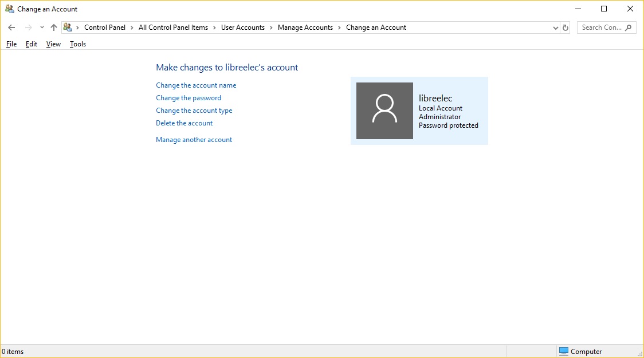Open the File menu
The image size is (644, 358).
pos(11,44)
